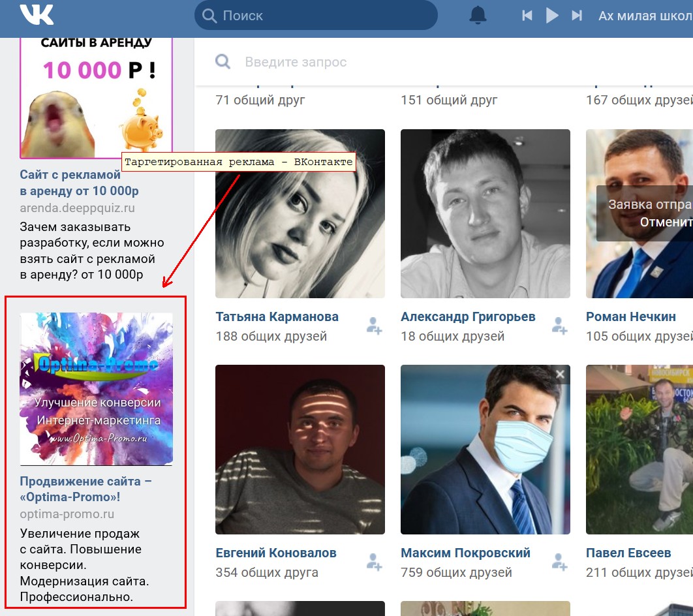This screenshot has height=616, width=693.
Task: Open Александр Григорьев profile link
Action: coord(468,317)
